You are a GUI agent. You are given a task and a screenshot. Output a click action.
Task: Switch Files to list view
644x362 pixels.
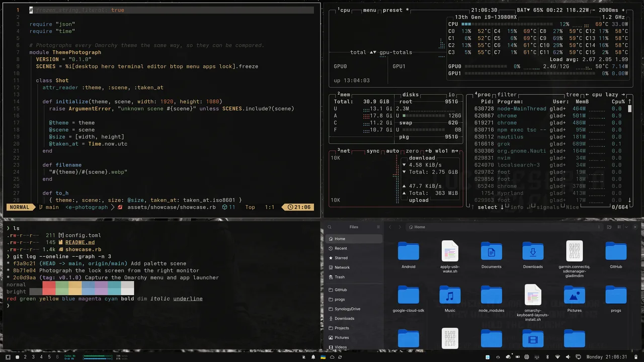tap(619, 227)
